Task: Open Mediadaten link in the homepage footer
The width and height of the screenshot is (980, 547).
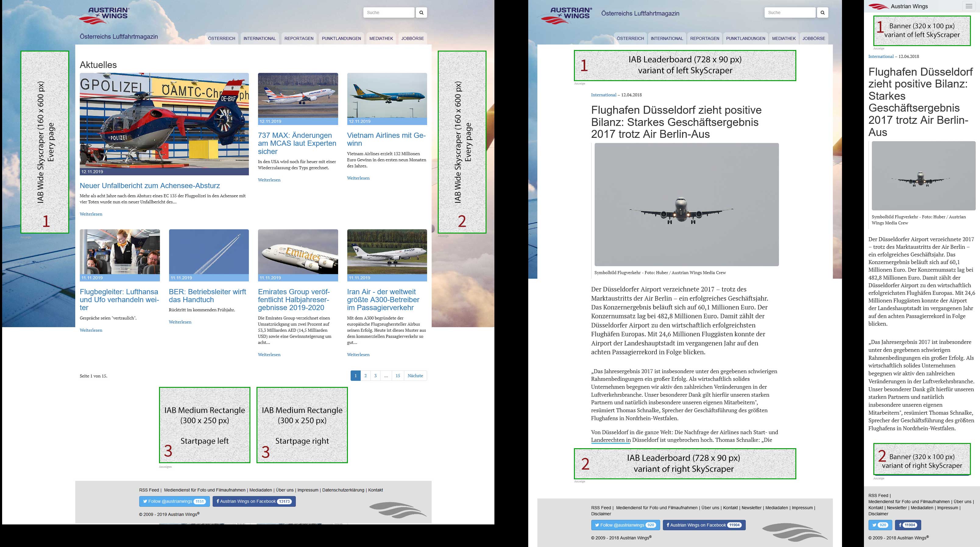Action: pos(260,490)
